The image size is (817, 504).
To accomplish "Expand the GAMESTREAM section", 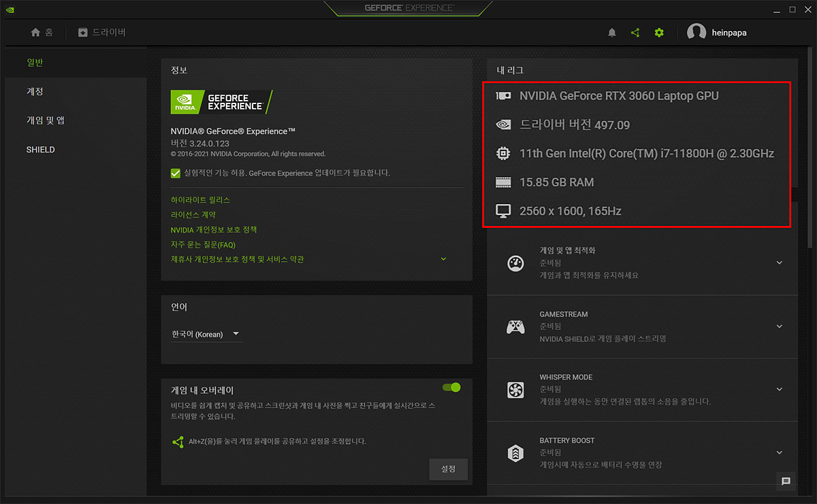I will point(780,326).
